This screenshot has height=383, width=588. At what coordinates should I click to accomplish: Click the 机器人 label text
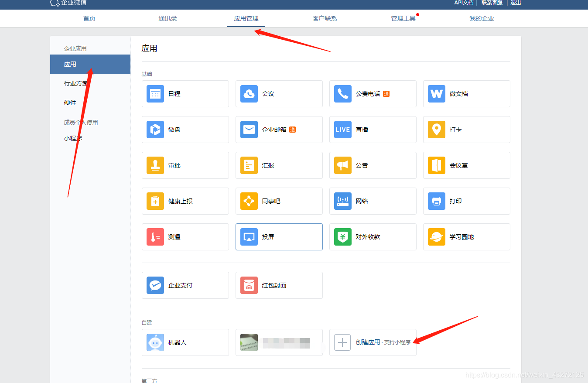pos(178,342)
